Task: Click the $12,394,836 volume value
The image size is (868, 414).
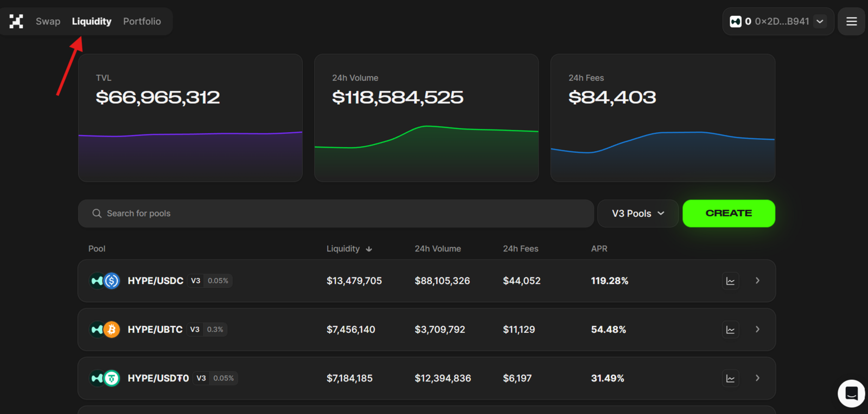Action: tap(443, 378)
